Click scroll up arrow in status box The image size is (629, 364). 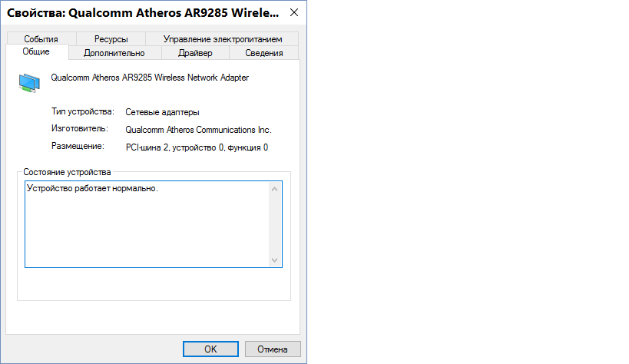(x=275, y=188)
